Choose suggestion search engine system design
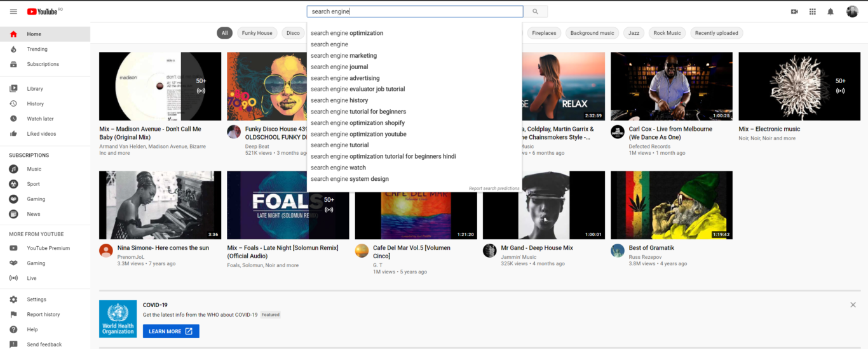The height and width of the screenshot is (349, 868). 414,179
